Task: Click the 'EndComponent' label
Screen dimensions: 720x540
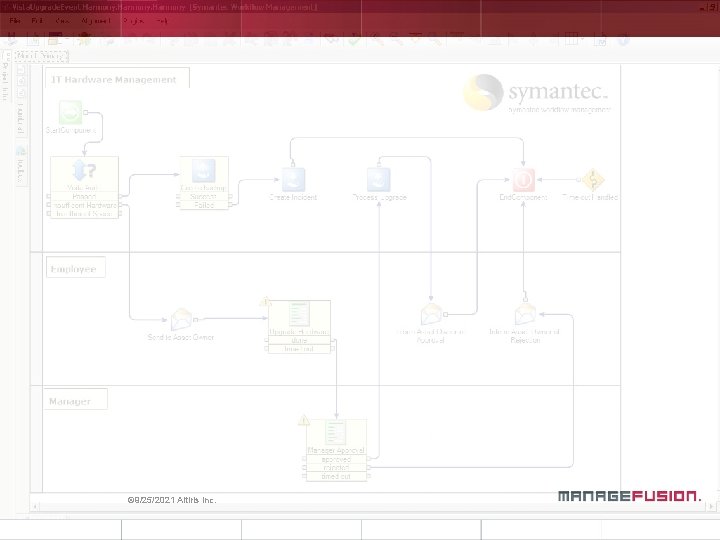Action: (x=523, y=197)
